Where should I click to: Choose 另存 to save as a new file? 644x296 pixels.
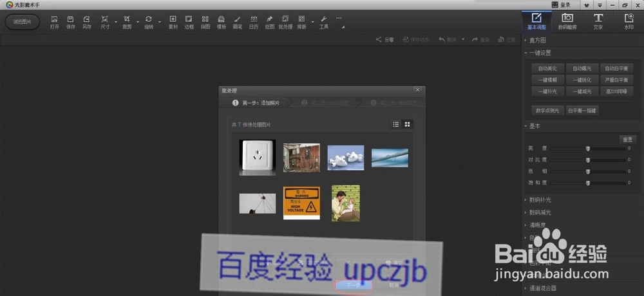87,22
